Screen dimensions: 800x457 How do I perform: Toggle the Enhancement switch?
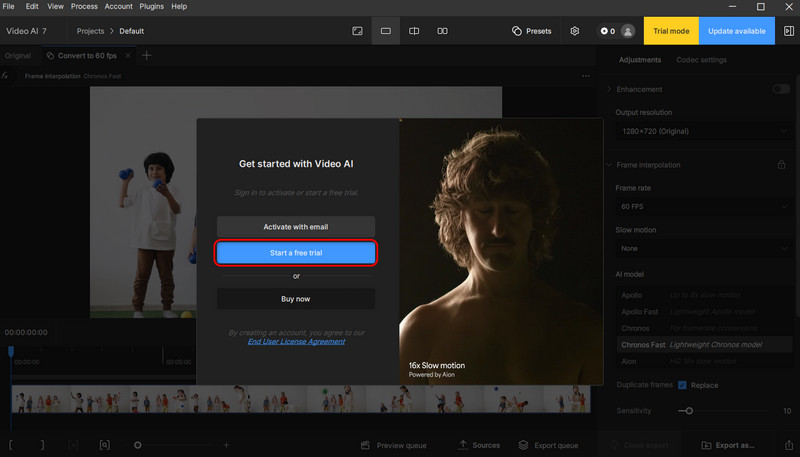pyautogui.click(x=781, y=89)
